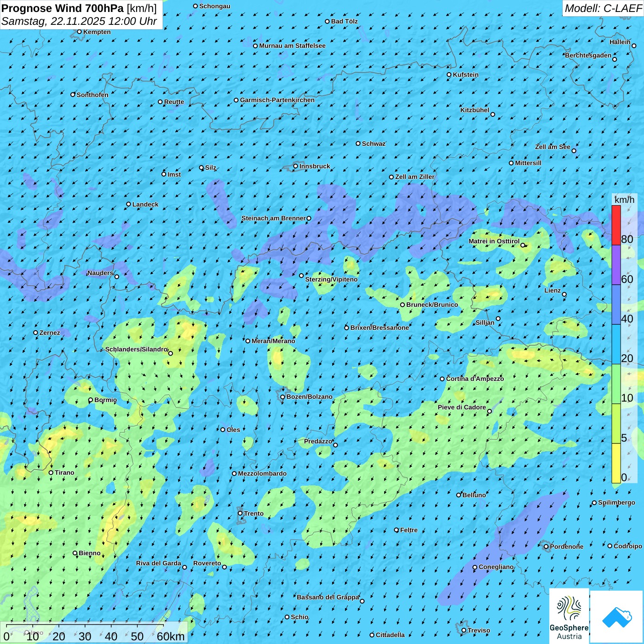Click the date "Samstag, 22.11.2025 12:00 Uhr"

79,21
